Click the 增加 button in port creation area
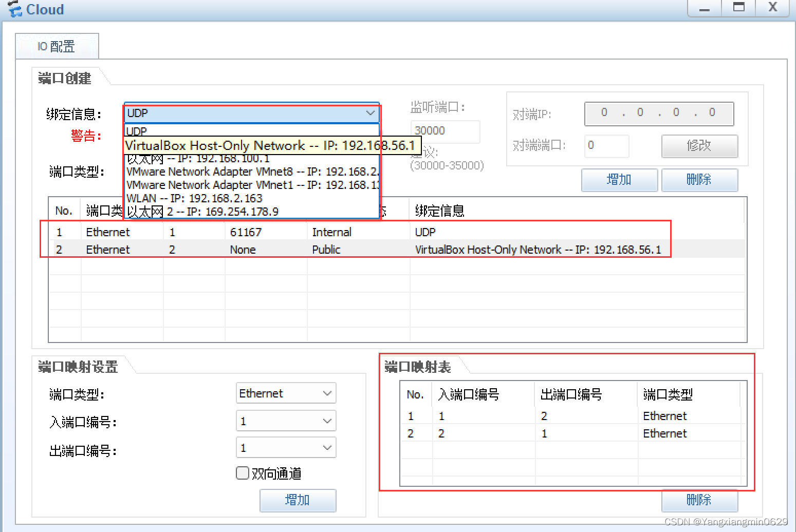Screen dimensions: 796x532 [619, 180]
